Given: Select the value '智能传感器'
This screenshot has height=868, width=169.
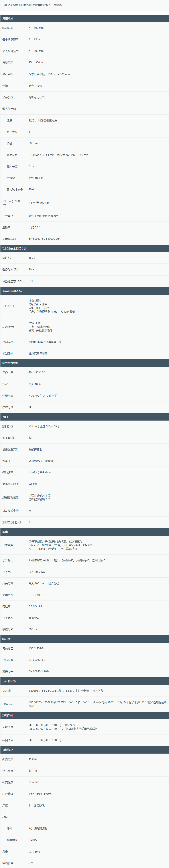Looking at the screenshot, I should [35, 449].
